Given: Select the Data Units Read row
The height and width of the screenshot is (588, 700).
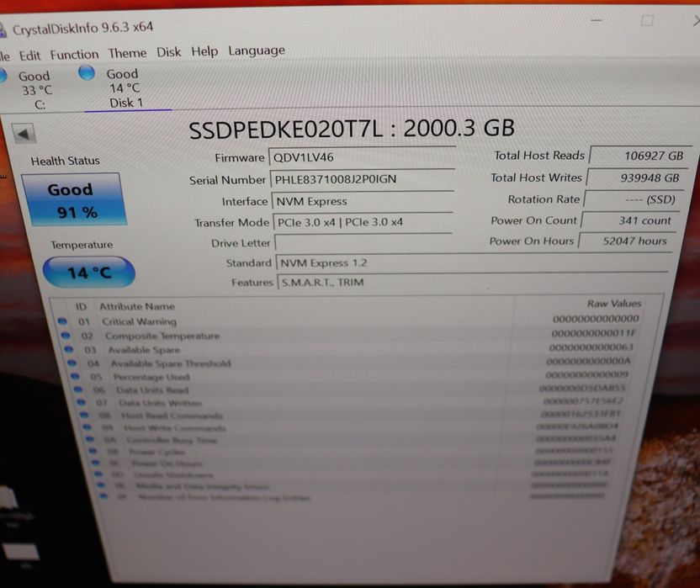Looking at the screenshot, I should [351, 389].
